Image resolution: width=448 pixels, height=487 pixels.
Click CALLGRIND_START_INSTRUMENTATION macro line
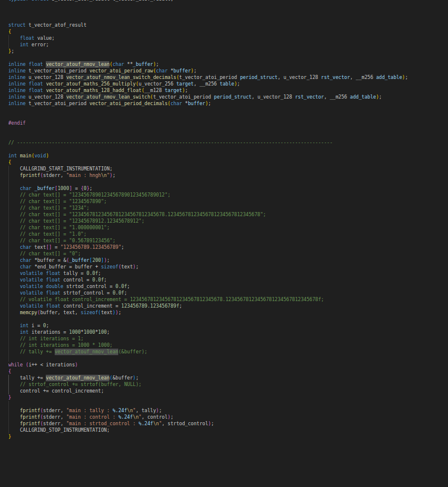(x=66, y=168)
